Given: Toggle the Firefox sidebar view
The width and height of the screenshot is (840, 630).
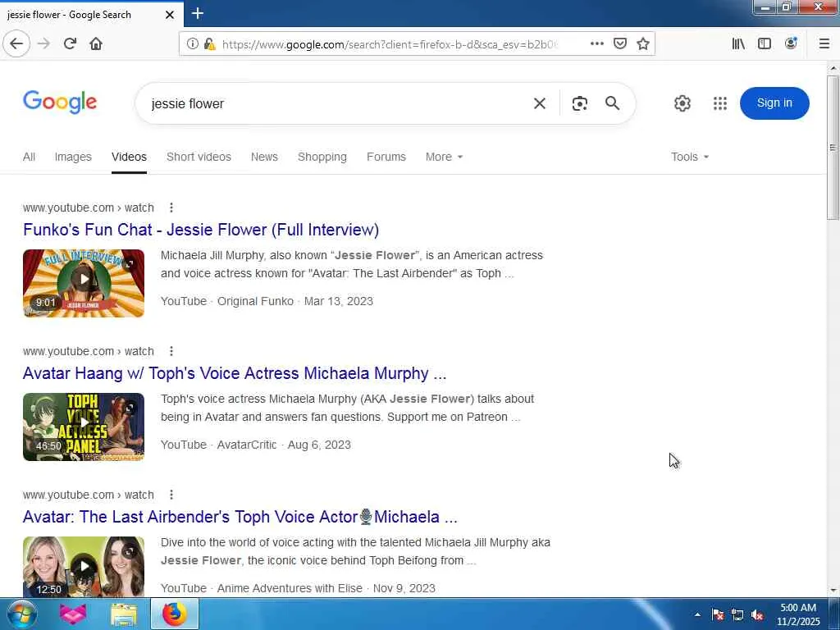Looking at the screenshot, I should pos(765,43).
